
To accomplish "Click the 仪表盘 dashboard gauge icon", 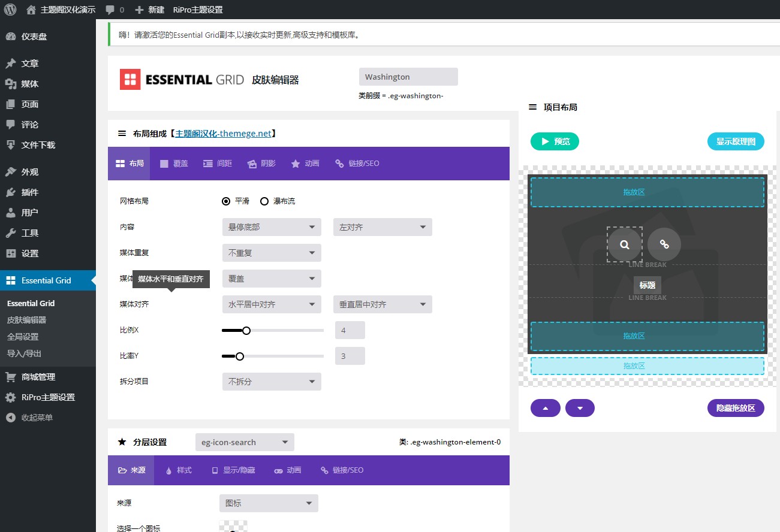I will coord(10,37).
